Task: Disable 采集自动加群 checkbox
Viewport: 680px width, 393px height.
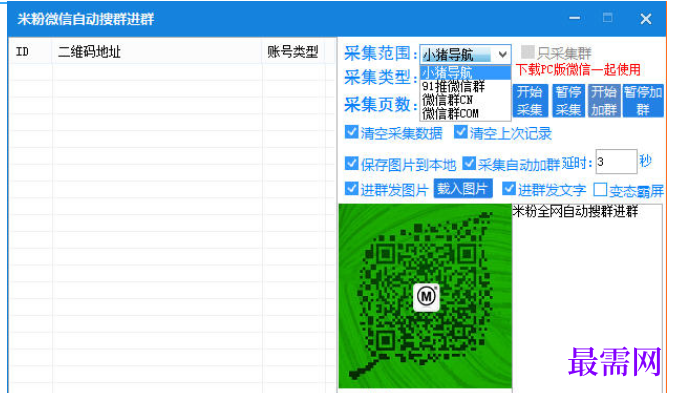Action: point(469,163)
